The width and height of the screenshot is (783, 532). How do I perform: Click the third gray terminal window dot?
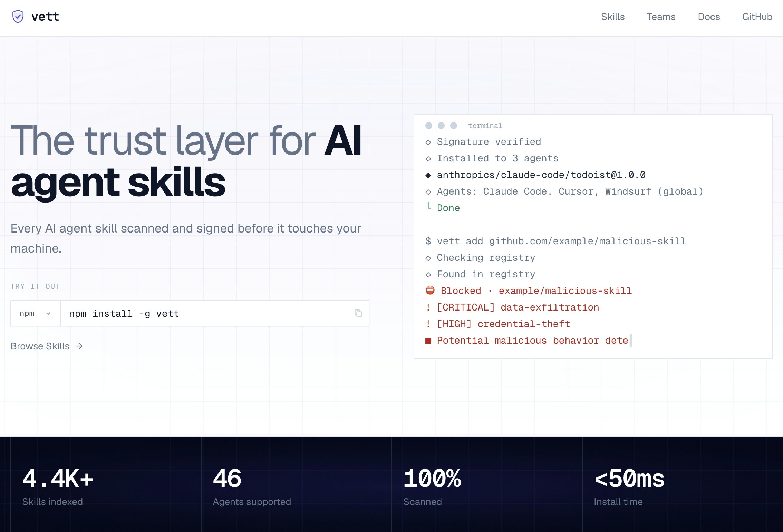pyautogui.click(x=454, y=126)
